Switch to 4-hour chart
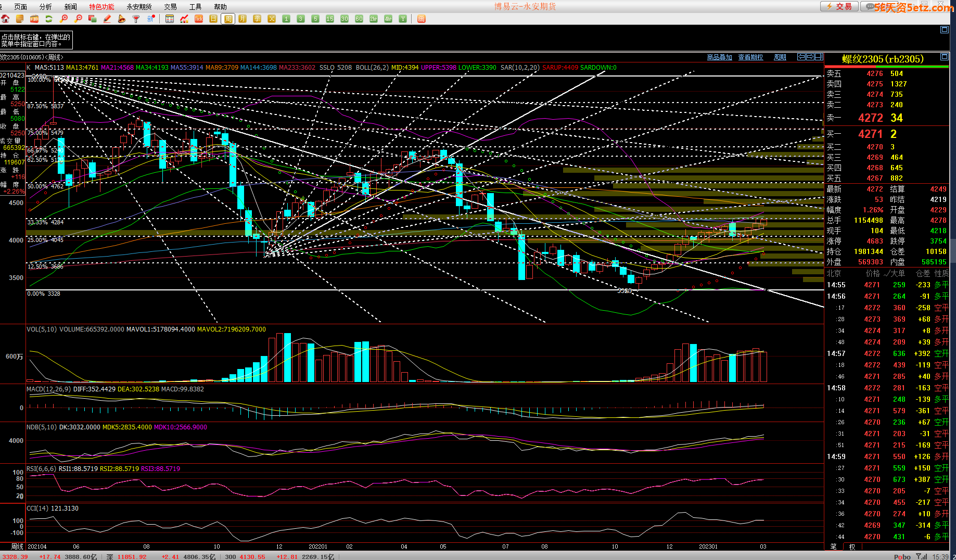Viewport: 956px width, 560px height. 388,19
